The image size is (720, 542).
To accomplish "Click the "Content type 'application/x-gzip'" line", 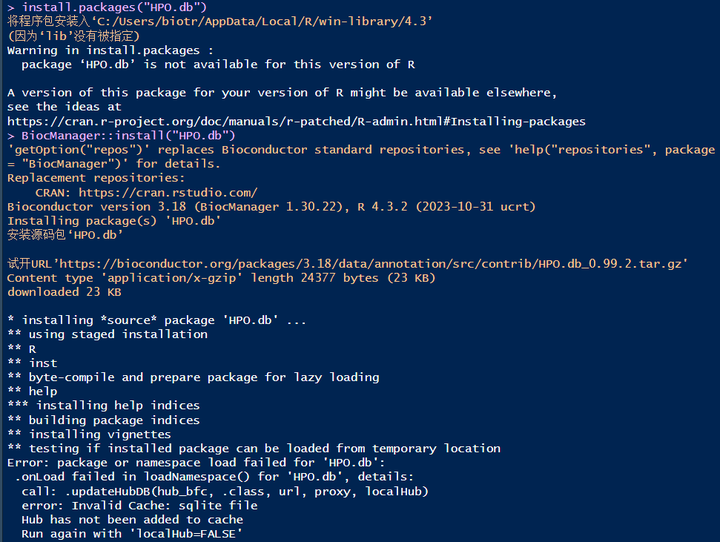I will 221,277.
